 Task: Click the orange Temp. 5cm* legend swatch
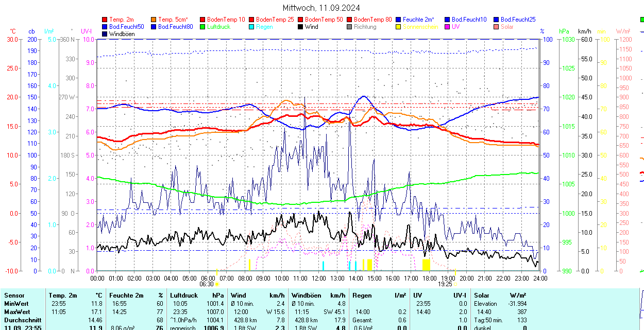(154, 20)
